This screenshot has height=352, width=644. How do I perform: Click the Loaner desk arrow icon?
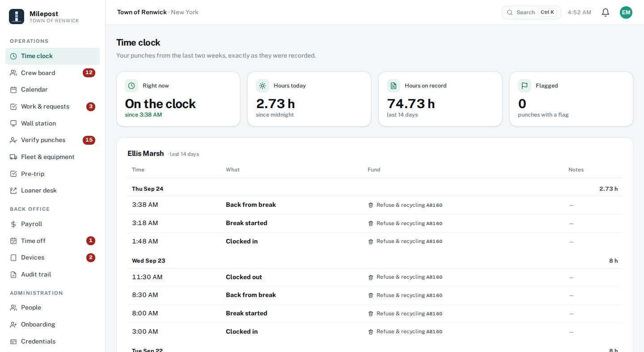tap(13, 191)
